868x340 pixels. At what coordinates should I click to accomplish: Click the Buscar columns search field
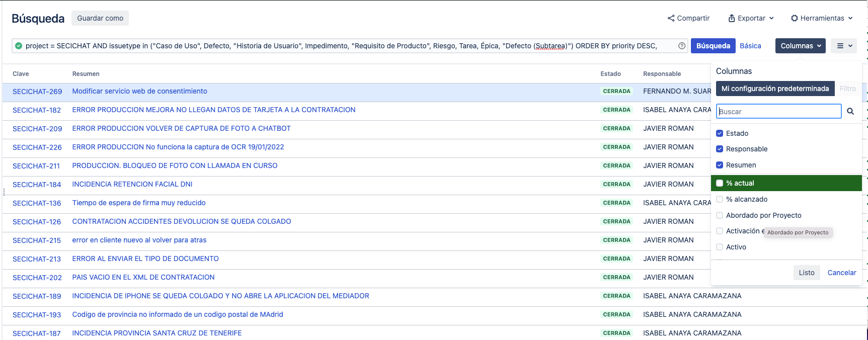click(x=778, y=111)
